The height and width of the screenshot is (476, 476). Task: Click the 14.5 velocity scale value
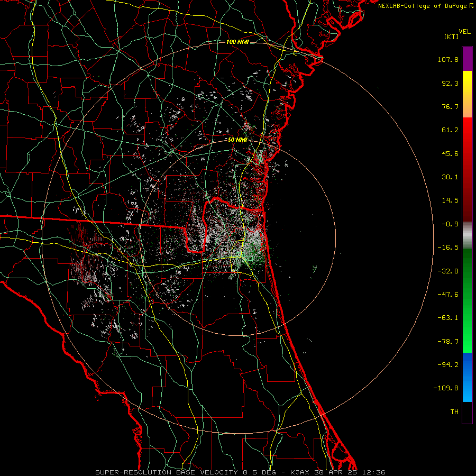click(450, 200)
